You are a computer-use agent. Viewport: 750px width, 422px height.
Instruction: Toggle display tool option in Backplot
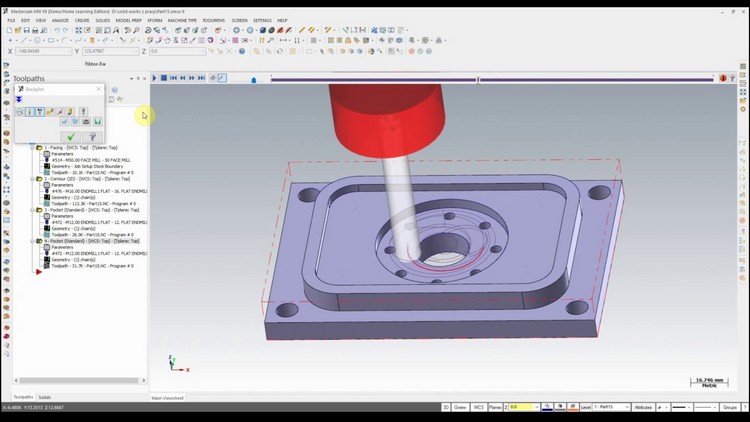pos(30,111)
